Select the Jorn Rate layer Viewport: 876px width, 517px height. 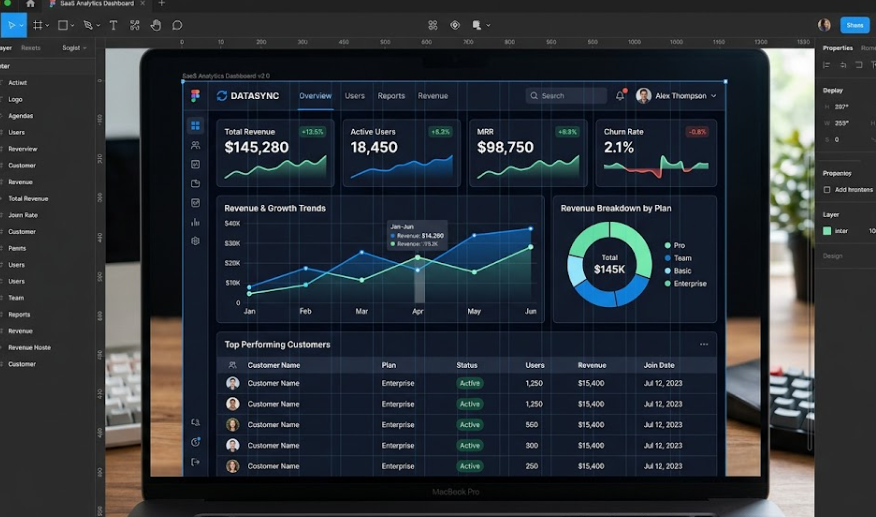click(23, 215)
